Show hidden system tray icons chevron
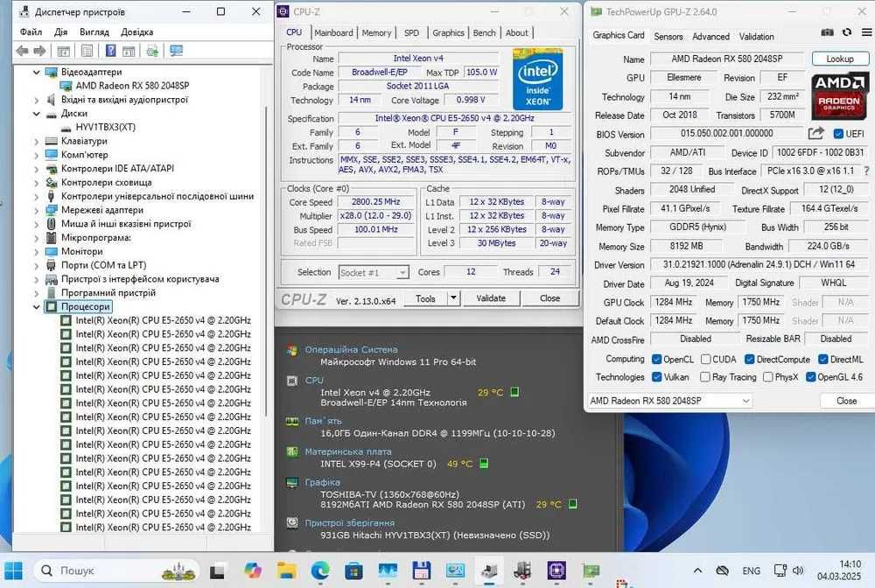The image size is (875, 588). pyautogui.click(x=697, y=570)
